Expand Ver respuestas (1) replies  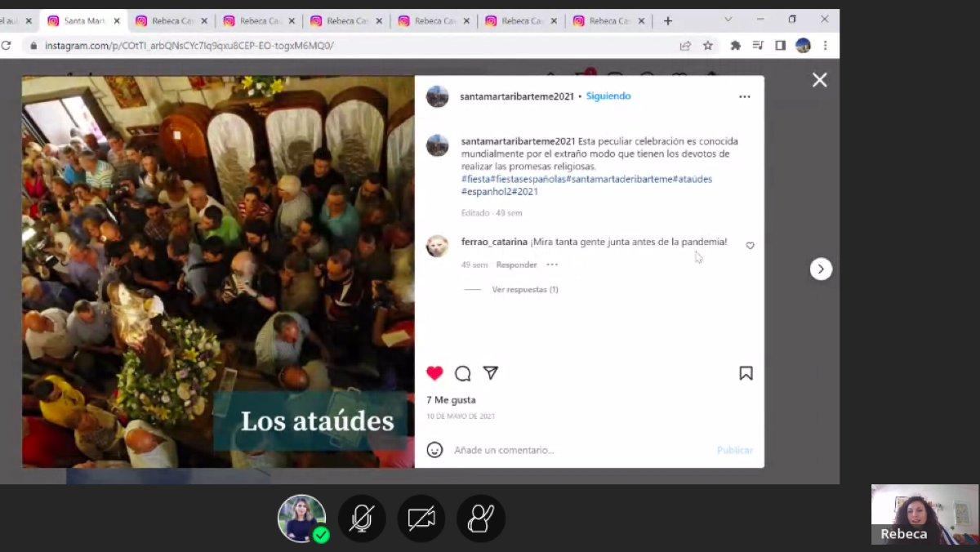coord(524,290)
